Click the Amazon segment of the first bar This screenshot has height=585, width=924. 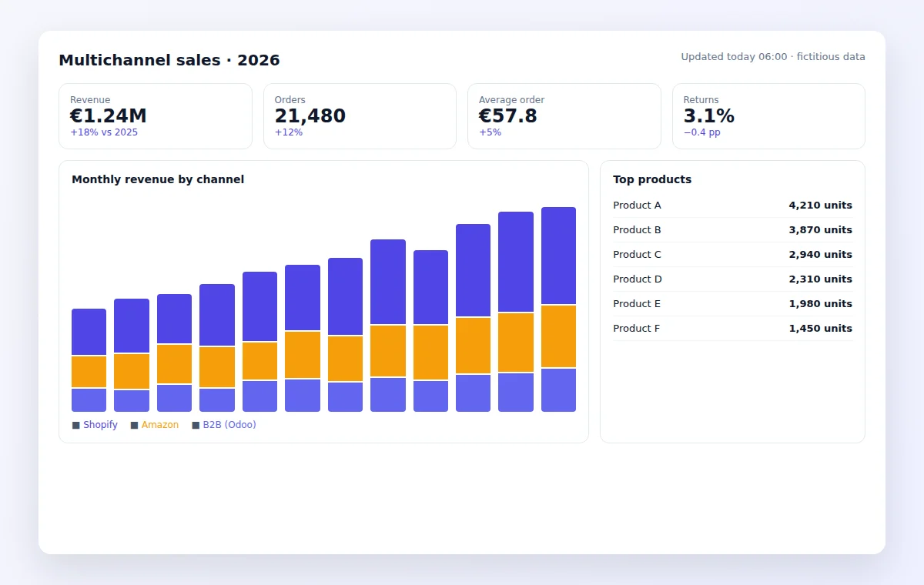pyautogui.click(x=89, y=372)
